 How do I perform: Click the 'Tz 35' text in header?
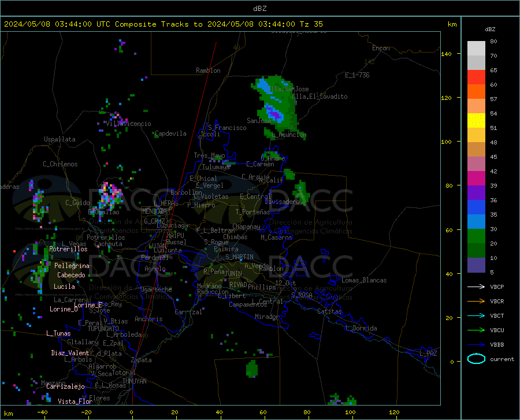311,24
